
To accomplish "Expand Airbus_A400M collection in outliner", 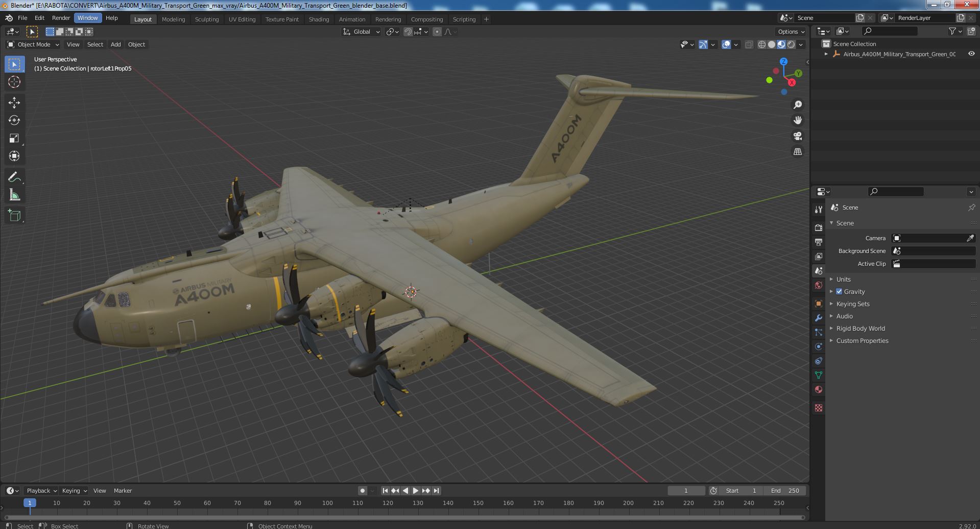I will point(826,54).
